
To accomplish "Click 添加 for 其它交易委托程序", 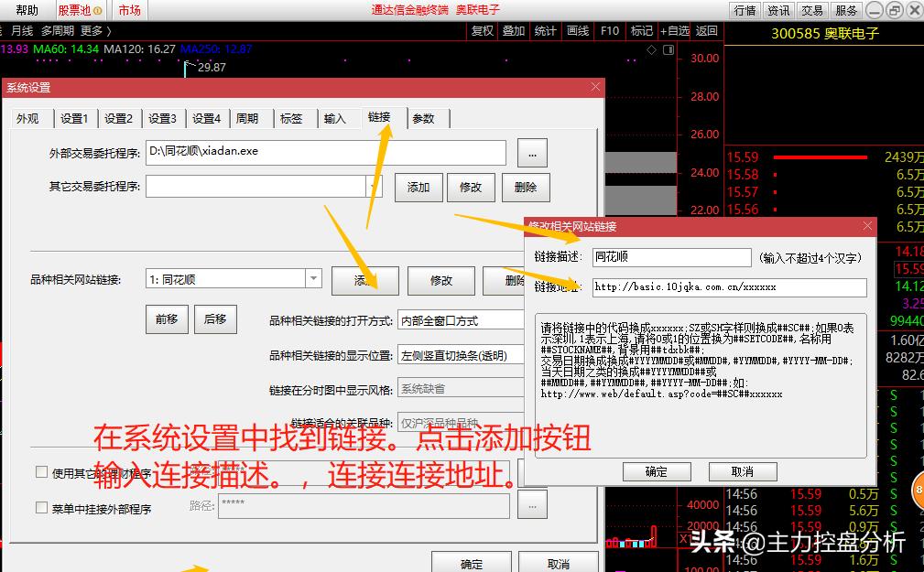I will pyautogui.click(x=419, y=188).
